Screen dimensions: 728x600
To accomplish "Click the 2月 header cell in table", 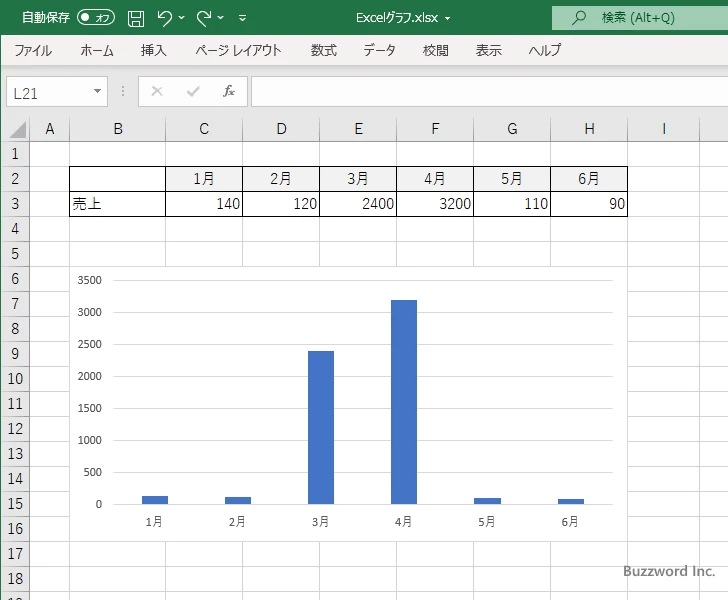I will click(x=281, y=179).
